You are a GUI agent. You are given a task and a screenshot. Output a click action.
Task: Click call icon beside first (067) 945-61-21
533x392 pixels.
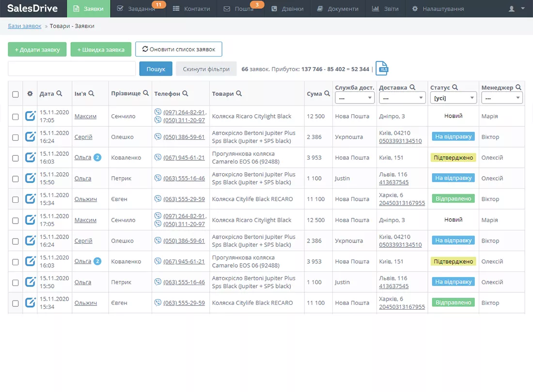click(x=158, y=157)
